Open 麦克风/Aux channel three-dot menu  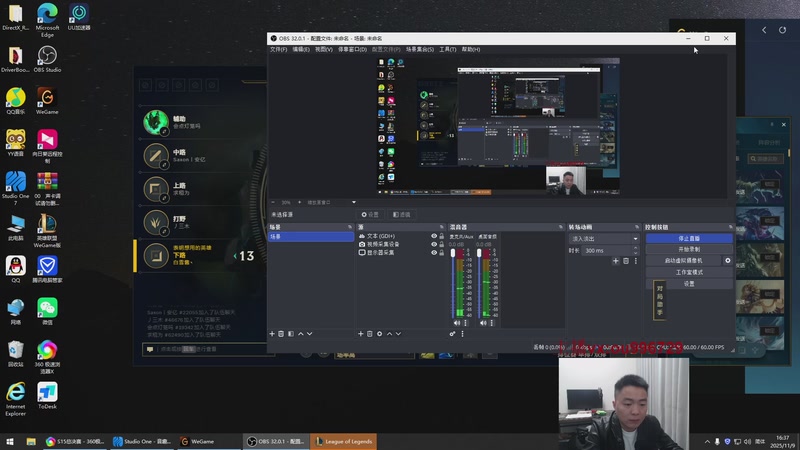(465, 323)
